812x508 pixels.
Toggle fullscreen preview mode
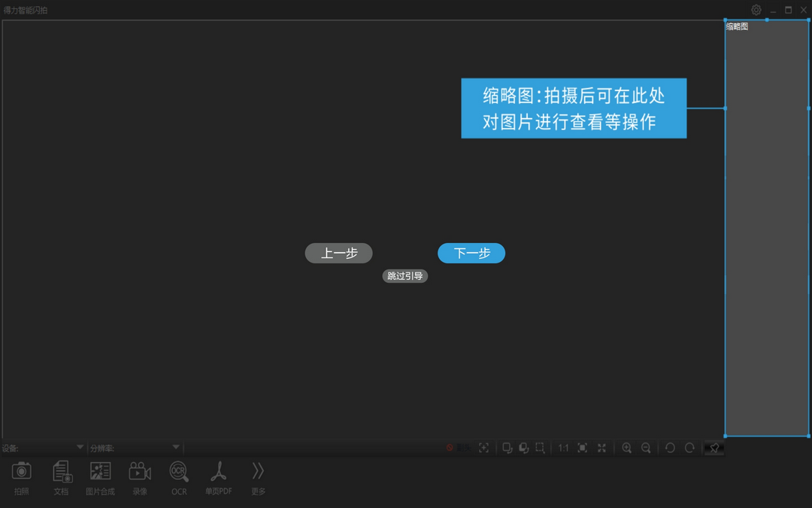point(601,448)
